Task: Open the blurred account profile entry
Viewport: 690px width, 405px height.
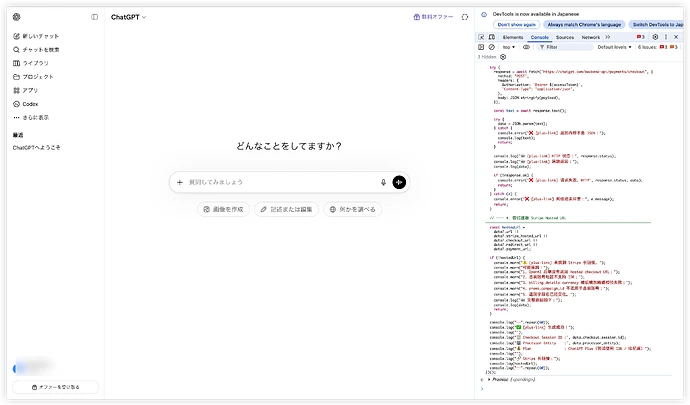Action: click(x=33, y=367)
